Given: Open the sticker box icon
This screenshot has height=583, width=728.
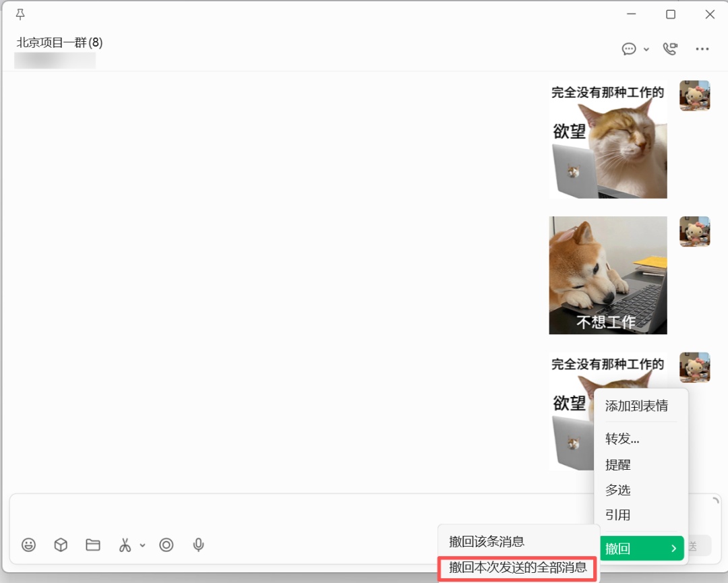Looking at the screenshot, I should pos(61,545).
